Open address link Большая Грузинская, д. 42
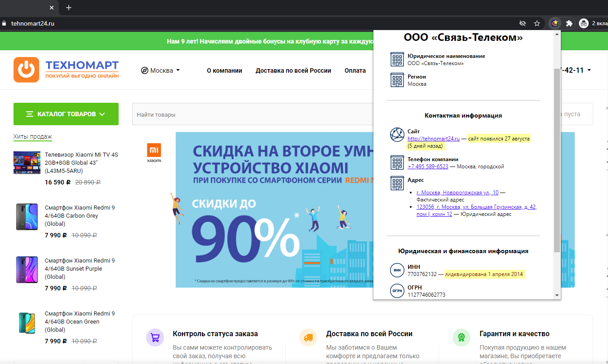 477,211
